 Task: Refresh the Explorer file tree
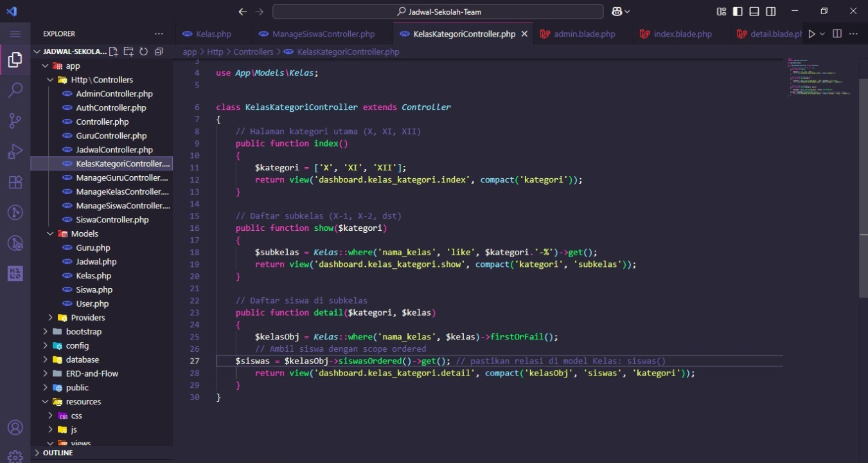[x=143, y=51]
